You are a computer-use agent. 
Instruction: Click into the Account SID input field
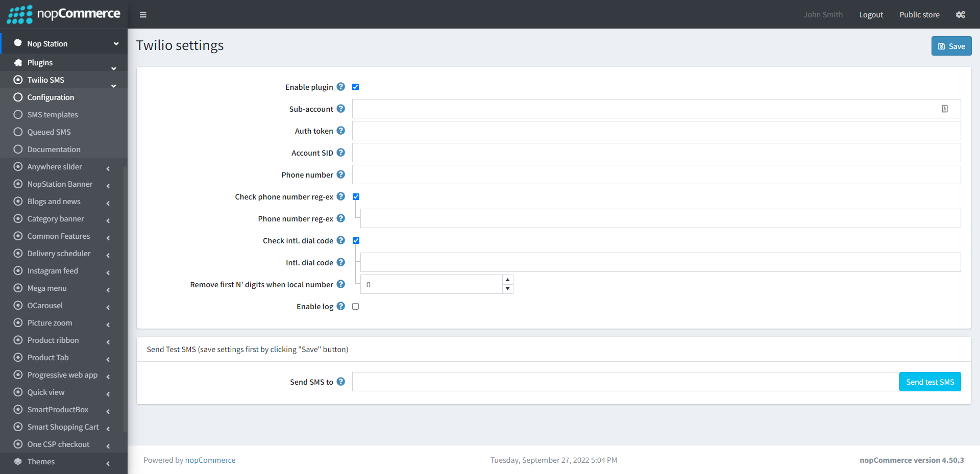(656, 153)
